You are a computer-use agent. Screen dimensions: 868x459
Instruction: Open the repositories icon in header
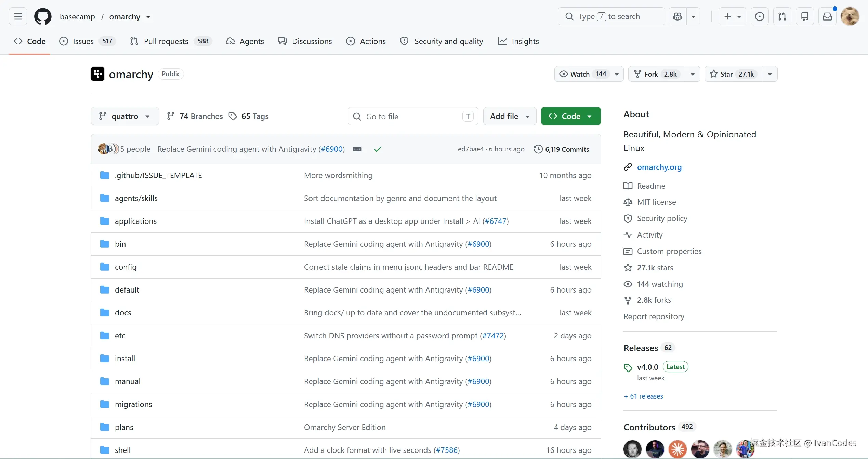(x=805, y=16)
